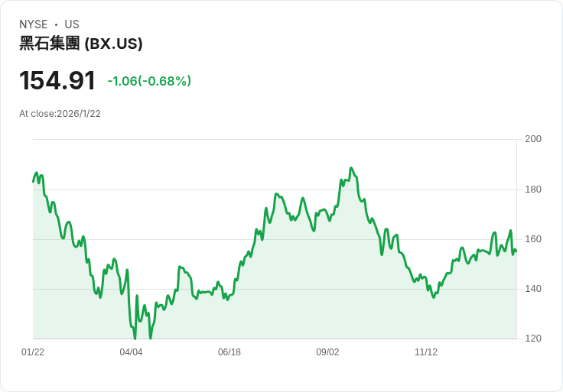
Task: Click the leftmost start of the price line
Action: point(33,181)
